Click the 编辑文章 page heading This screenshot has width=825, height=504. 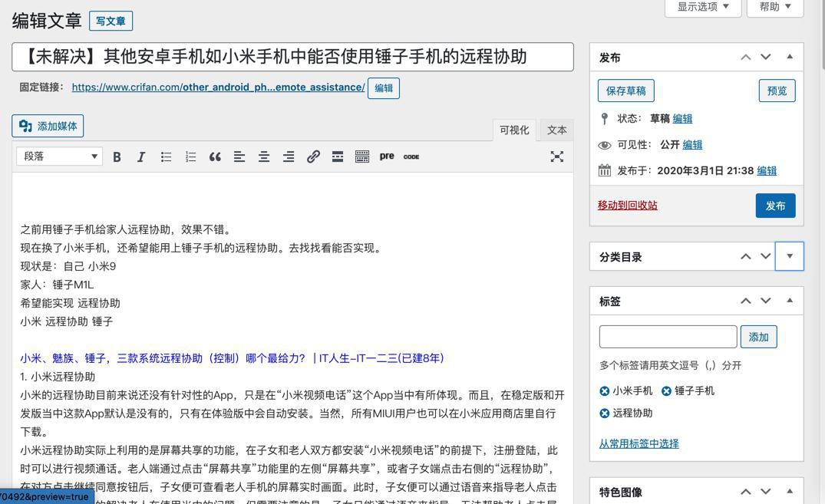point(47,21)
